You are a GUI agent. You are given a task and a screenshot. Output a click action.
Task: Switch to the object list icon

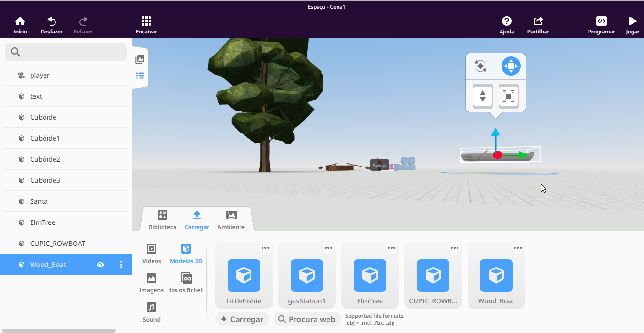pos(140,76)
